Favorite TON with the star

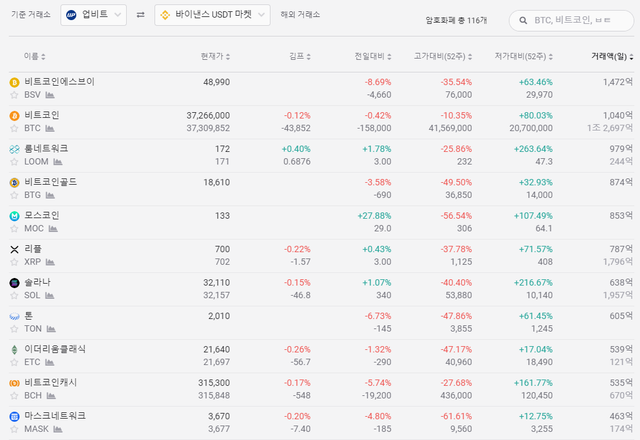14,329
